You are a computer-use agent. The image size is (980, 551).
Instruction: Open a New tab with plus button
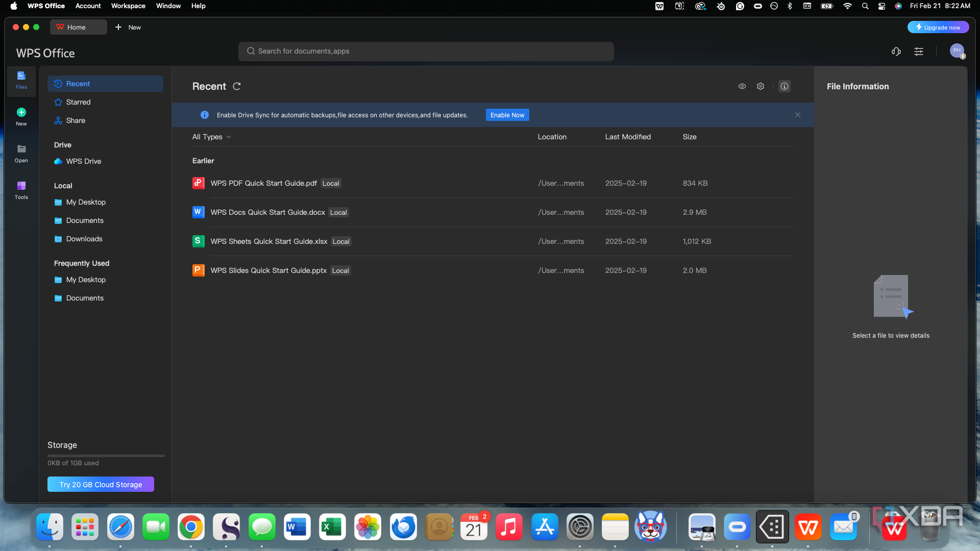tap(118, 27)
